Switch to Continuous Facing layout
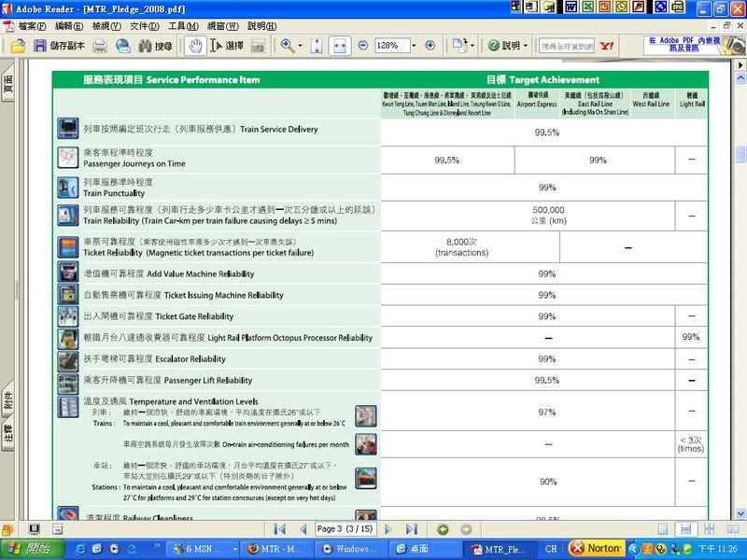This screenshot has width=747, height=560. coord(710,529)
